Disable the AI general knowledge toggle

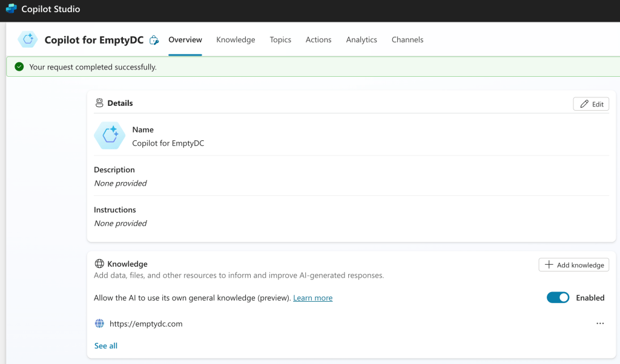pyautogui.click(x=558, y=297)
